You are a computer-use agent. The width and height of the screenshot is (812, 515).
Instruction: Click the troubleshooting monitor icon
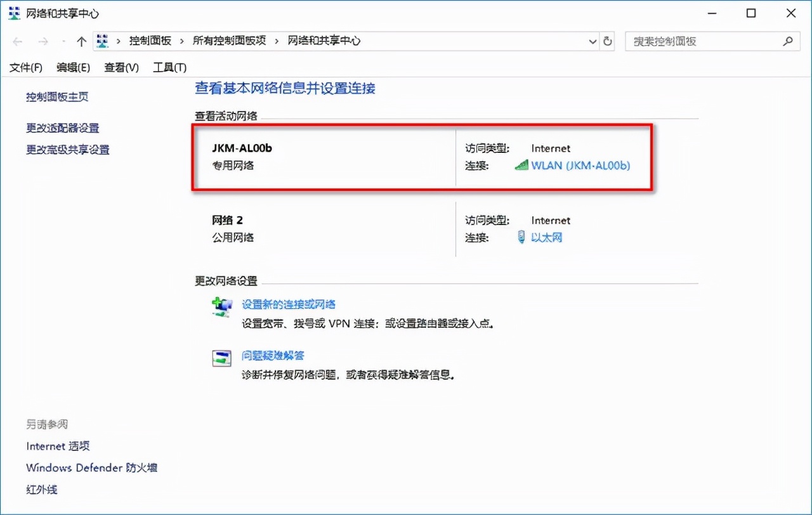pyautogui.click(x=221, y=357)
